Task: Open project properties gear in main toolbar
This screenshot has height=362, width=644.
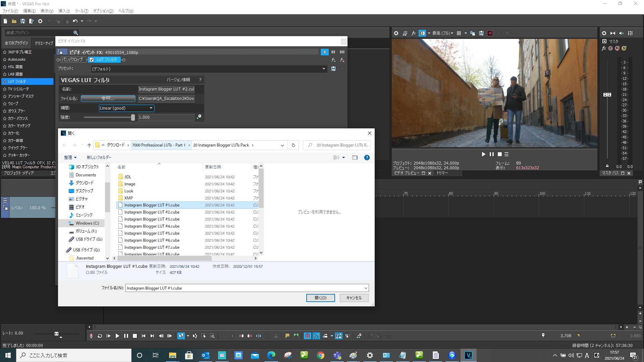Action: [x=40, y=21]
